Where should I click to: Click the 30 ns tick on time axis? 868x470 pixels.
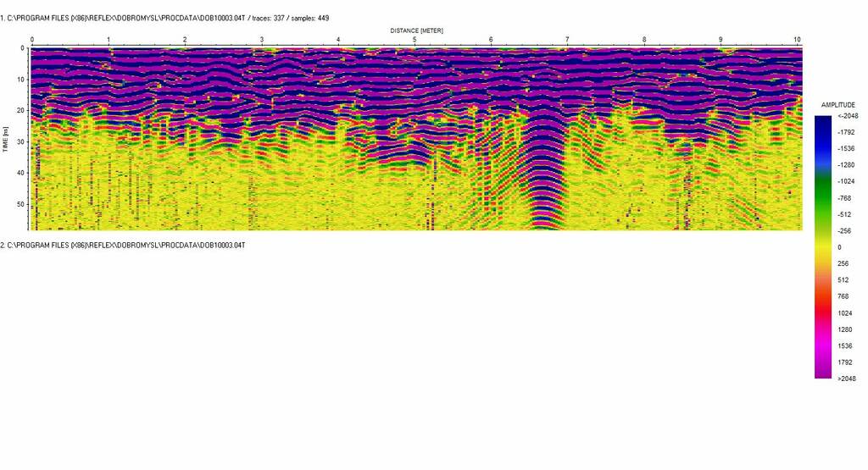[21, 141]
